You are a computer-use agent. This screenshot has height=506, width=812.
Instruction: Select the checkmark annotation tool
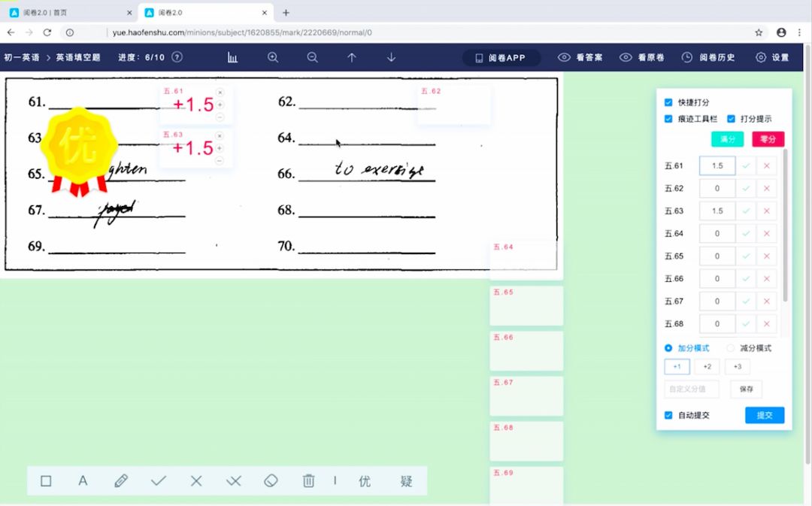(158, 481)
